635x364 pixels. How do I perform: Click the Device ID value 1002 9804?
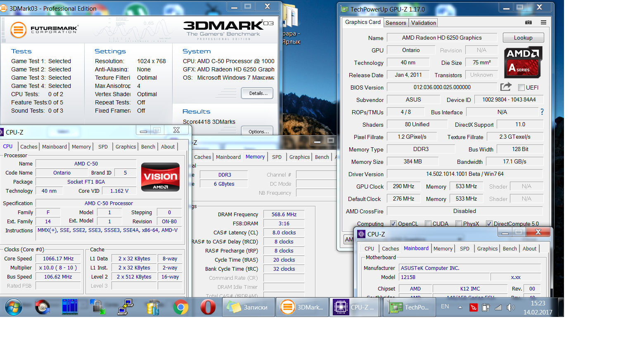[x=509, y=99]
